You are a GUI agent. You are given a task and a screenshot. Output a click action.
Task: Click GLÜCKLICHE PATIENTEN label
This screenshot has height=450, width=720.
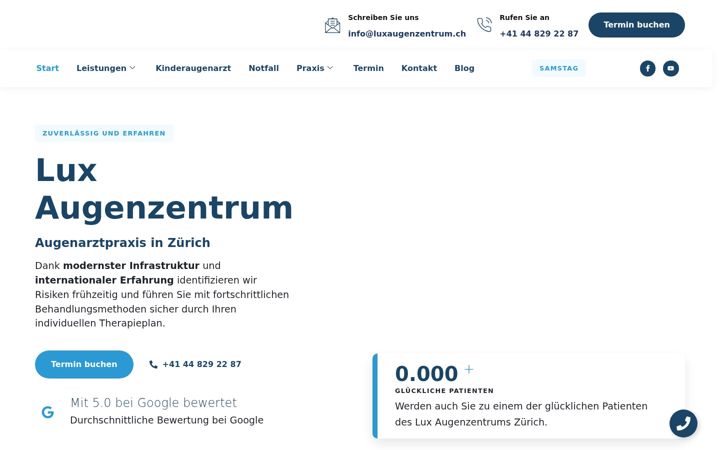point(444,391)
